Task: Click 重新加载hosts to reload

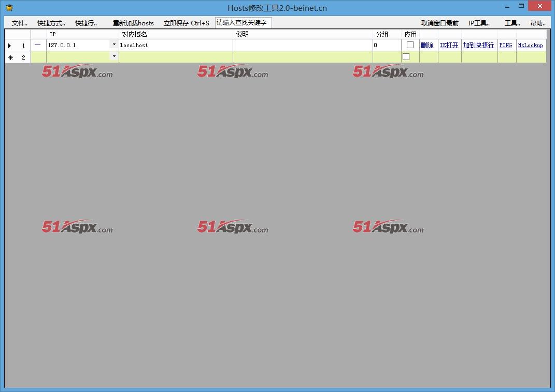Action: [x=133, y=23]
